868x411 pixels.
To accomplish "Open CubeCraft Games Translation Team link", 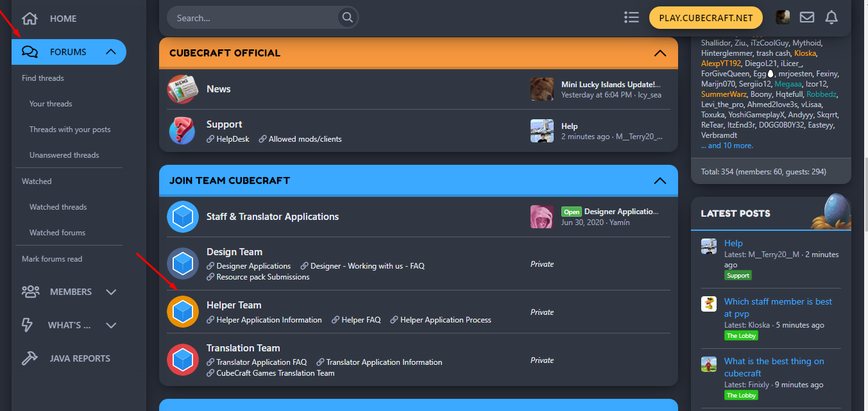I will 275,373.
